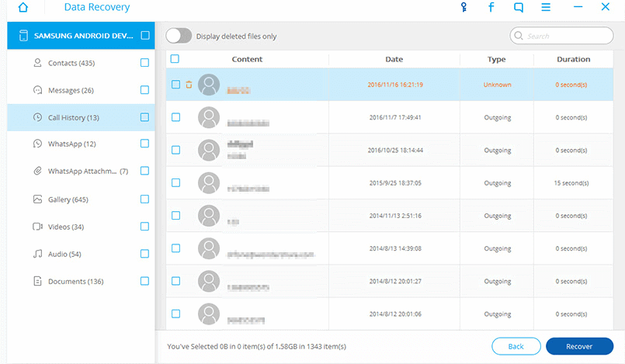Check the Messages (26) checkbox
Viewport: 625px width, 364px height.
[x=144, y=90]
